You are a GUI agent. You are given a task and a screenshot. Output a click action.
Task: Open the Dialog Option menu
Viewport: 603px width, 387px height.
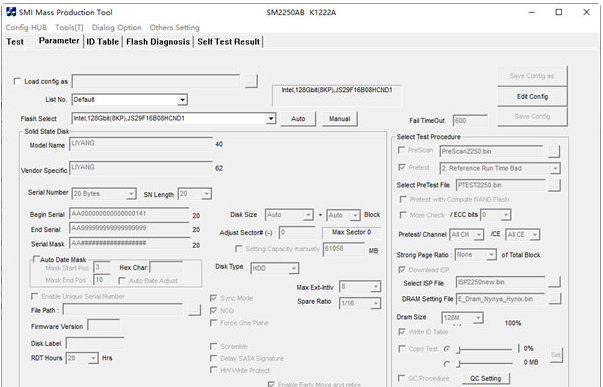pos(117,28)
